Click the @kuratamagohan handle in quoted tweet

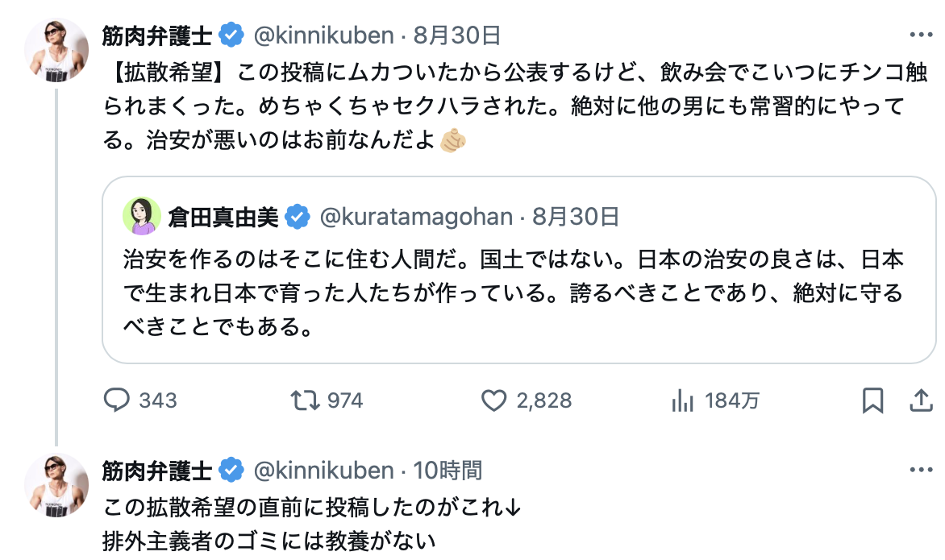(416, 217)
